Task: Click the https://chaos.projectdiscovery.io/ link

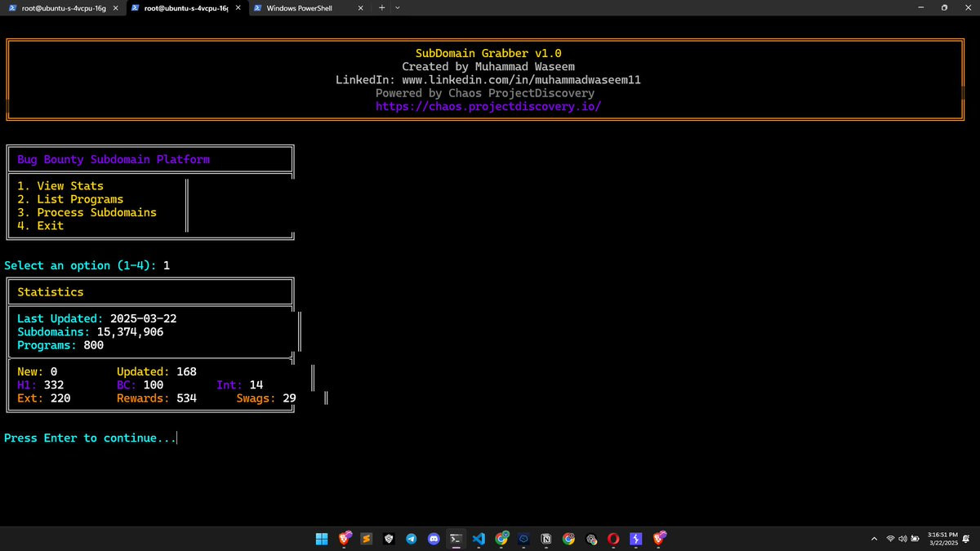Action: pos(488,107)
